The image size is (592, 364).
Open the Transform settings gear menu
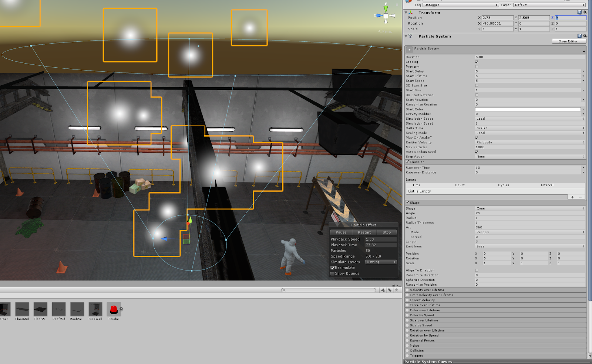(585, 12)
